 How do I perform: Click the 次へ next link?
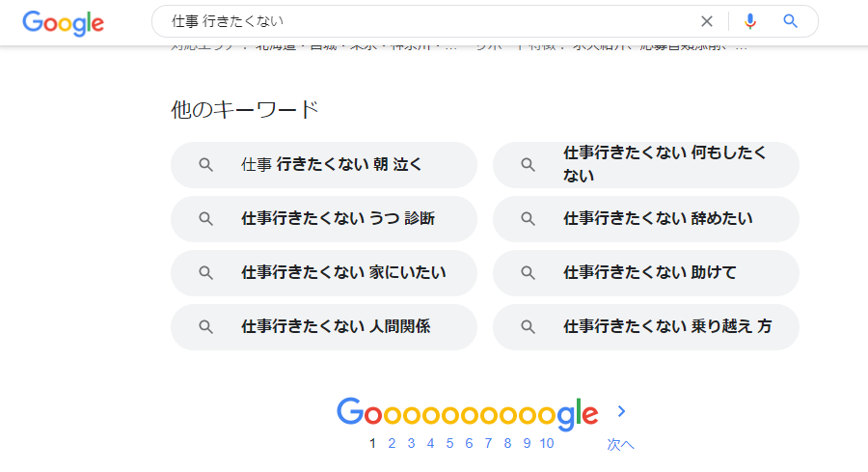point(620,444)
